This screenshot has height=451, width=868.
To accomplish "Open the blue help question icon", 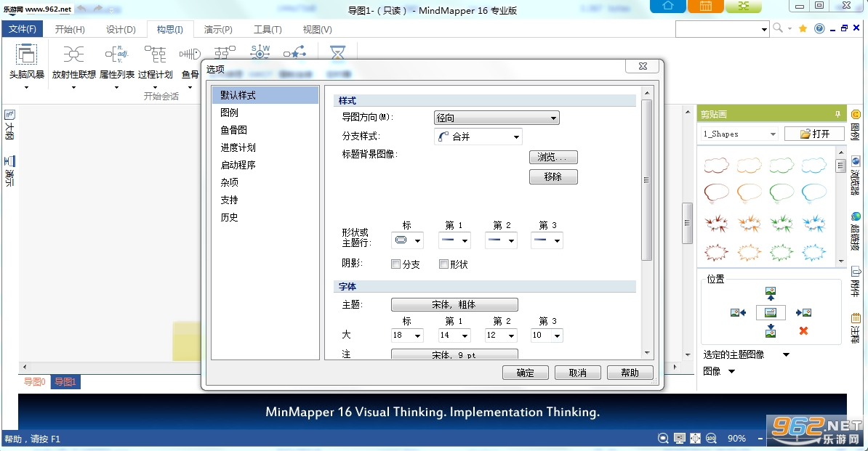I will pos(819,28).
